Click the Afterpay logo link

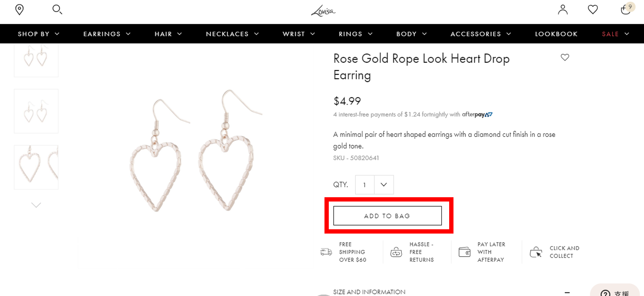[x=477, y=115]
